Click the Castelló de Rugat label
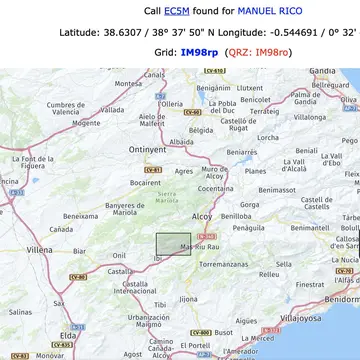360x360 pixels. pyautogui.click(x=238, y=125)
